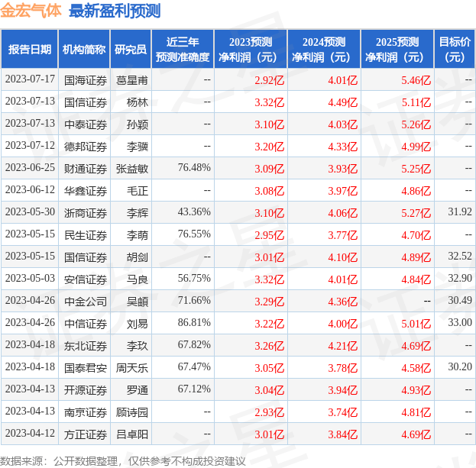Click target price 30.20
476x468 pixels.
click(x=460, y=367)
